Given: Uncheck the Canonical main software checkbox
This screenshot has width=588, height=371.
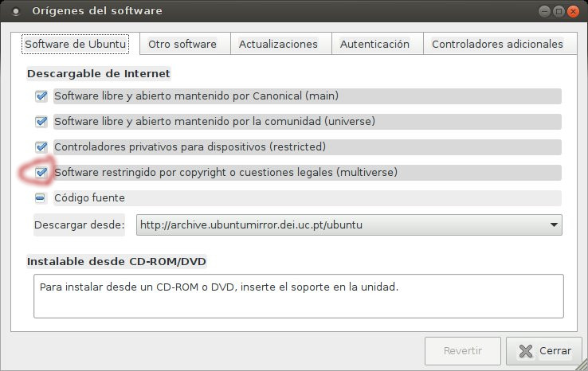Looking at the screenshot, I should 41,96.
